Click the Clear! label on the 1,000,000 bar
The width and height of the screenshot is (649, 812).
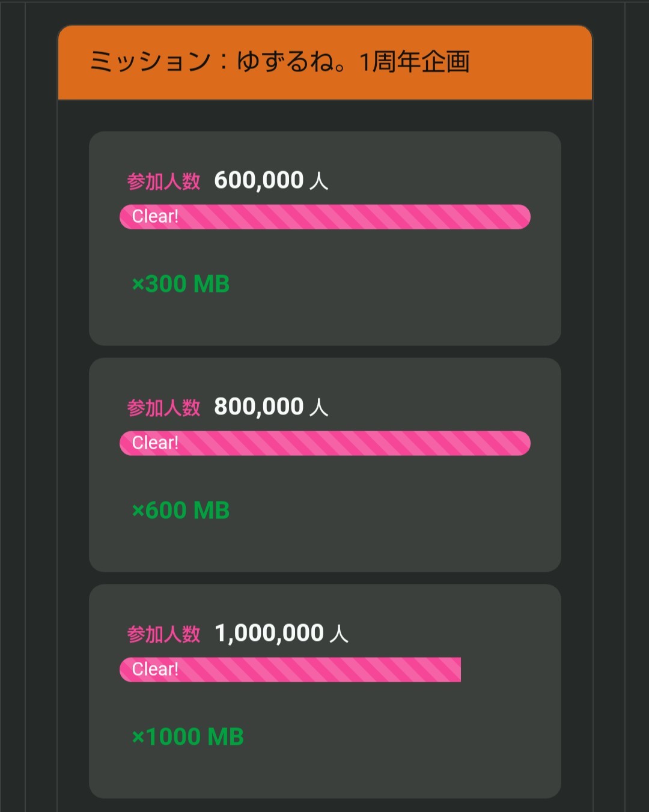[x=155, y=670]
